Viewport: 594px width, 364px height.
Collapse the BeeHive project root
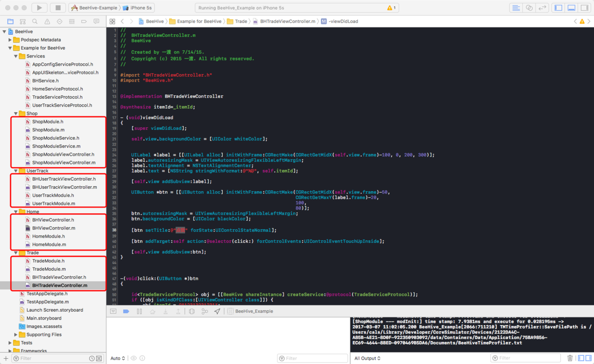click(x=4, y=32)
